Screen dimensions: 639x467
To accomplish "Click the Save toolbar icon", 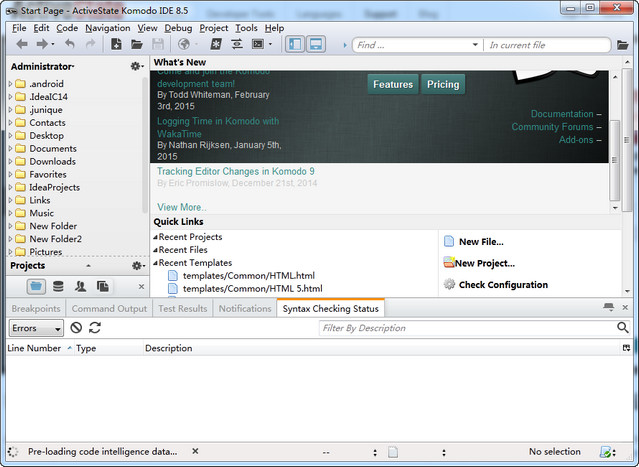I will 158,44.
